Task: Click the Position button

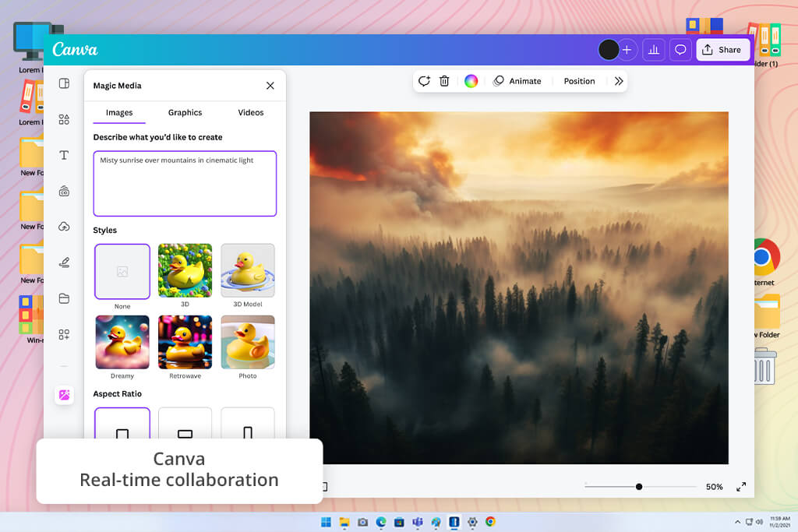Action: tap(579, 81)
